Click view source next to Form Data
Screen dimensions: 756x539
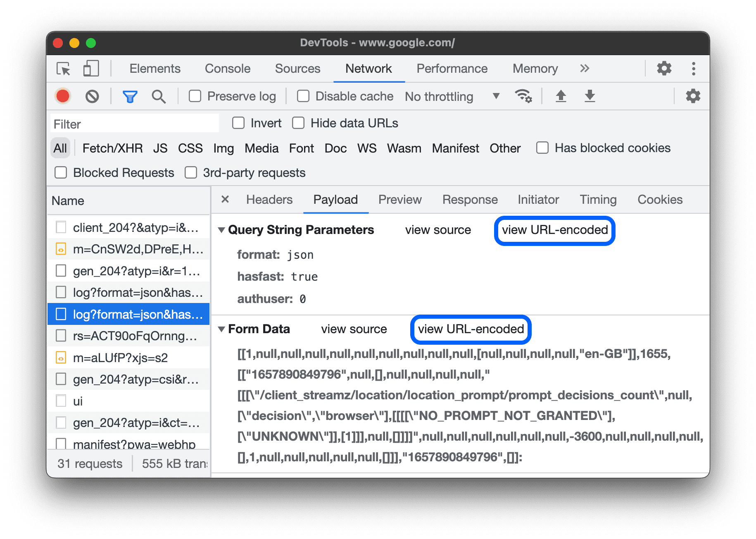354,329
